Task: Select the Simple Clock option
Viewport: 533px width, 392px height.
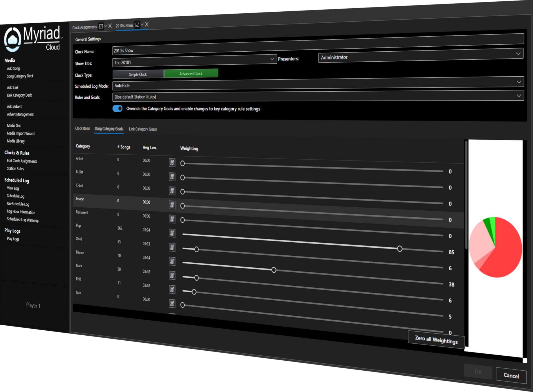Action: tap(138, 74)
